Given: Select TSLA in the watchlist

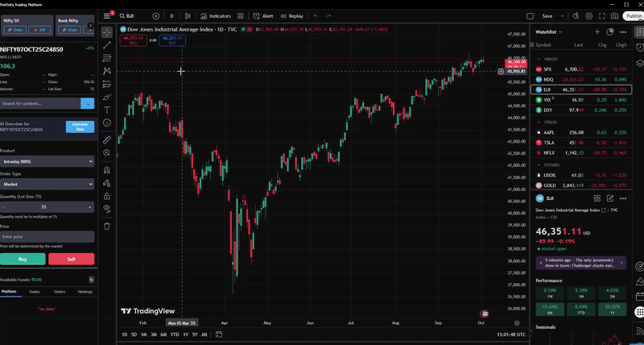Looking at the screenshot, I should point(581,143).
